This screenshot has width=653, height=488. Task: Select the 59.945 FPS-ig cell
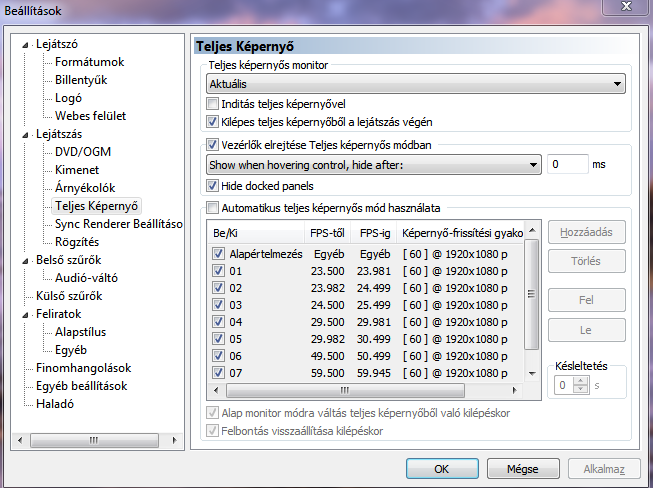tap(374, 373)
